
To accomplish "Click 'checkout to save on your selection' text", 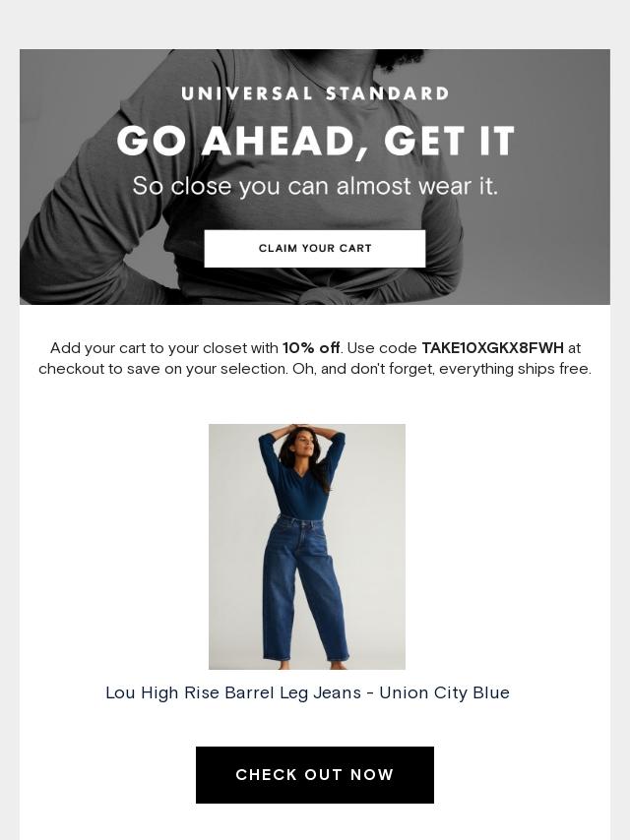I will (x=163, y=369).
